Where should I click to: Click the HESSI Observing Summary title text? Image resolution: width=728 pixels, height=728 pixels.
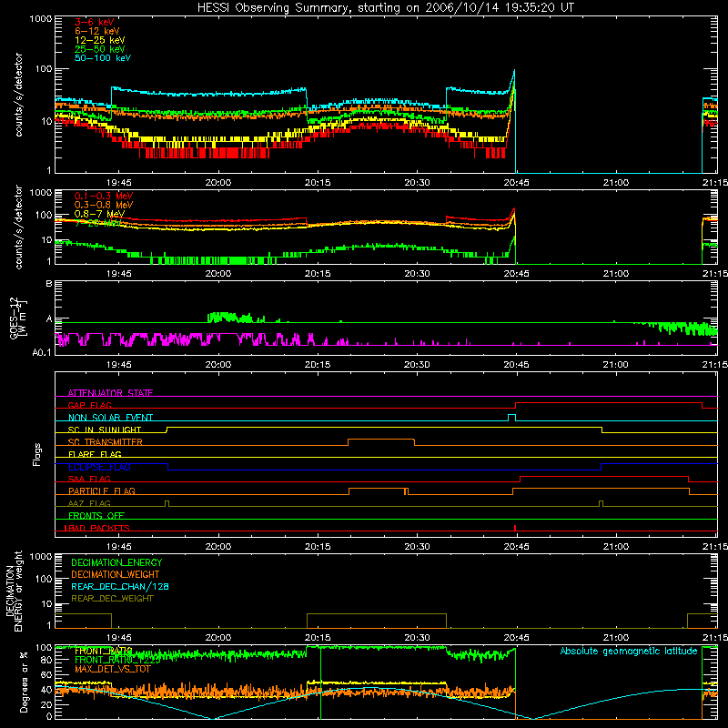pyautogui.click(x=385, y=8)
